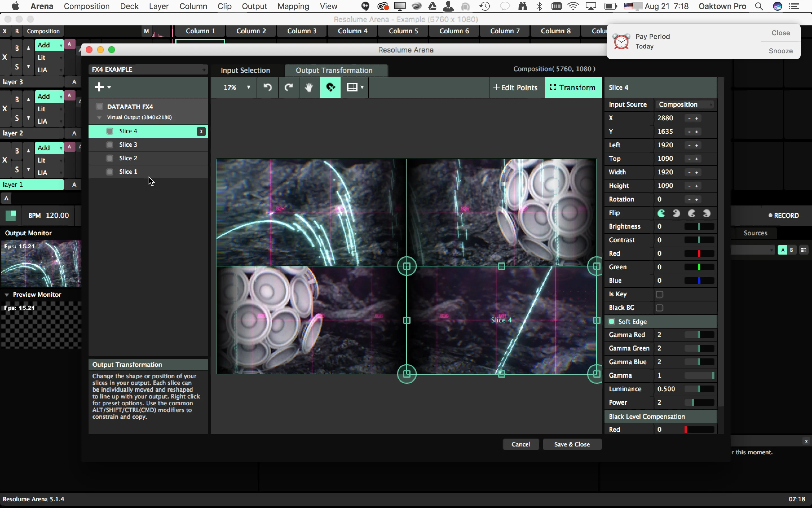
Task: Click the left edge midpoint handle of Slice 4
Action: (x=407, y=320)
